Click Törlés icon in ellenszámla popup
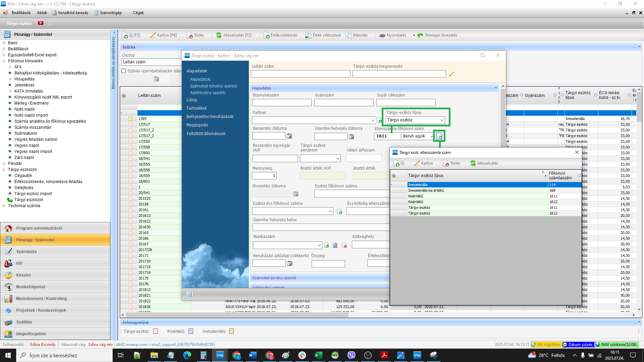644x362 pixels. click(446, 163)
